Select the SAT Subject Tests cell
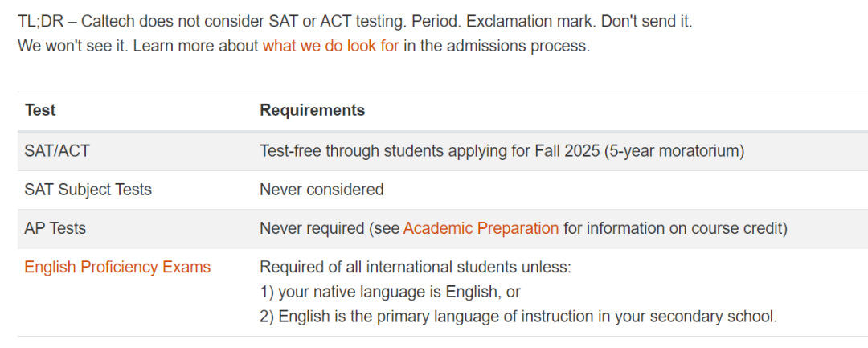The height and width of the screenshot is (348, 868). [x=88, y=190]
